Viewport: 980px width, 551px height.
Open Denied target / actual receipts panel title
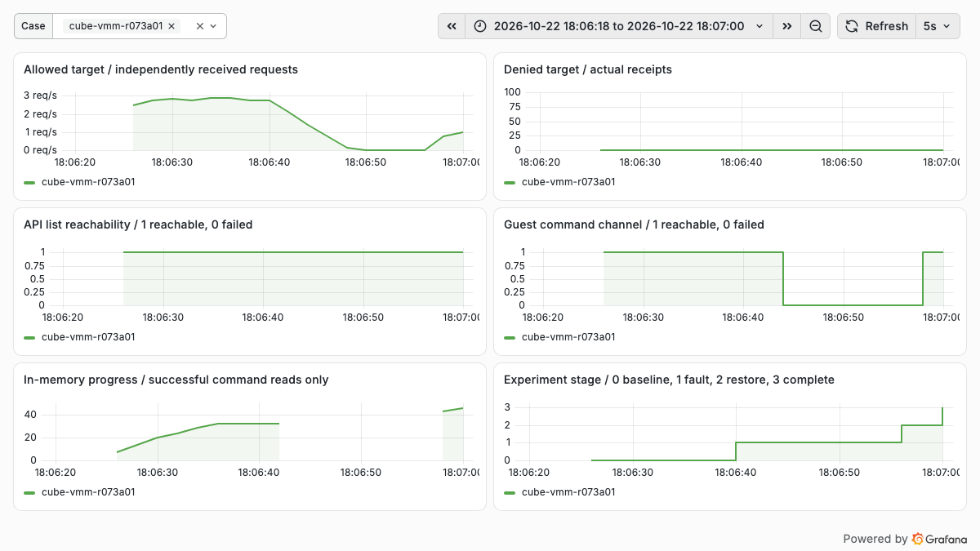tap(588, 69)
